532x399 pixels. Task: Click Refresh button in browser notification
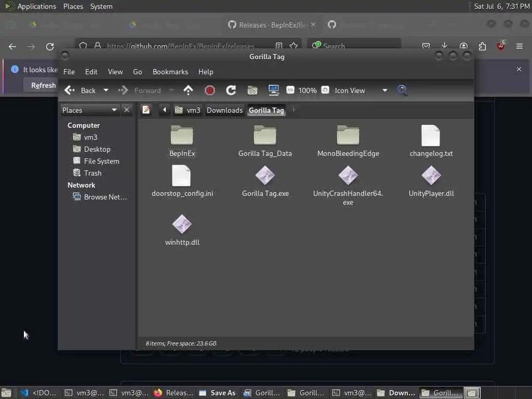point(43,86)
